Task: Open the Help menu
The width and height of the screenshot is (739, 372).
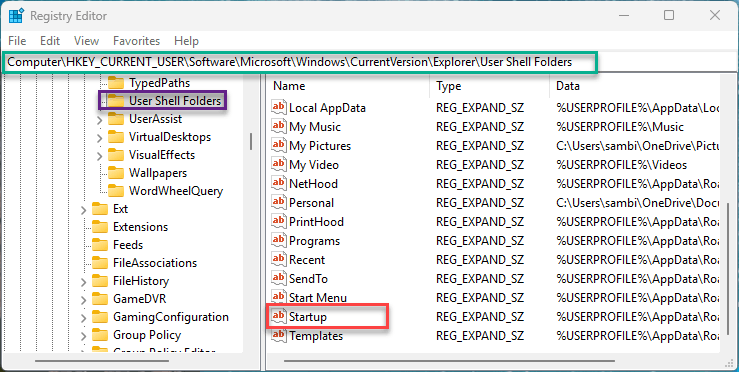Action: tap(186, 41)
